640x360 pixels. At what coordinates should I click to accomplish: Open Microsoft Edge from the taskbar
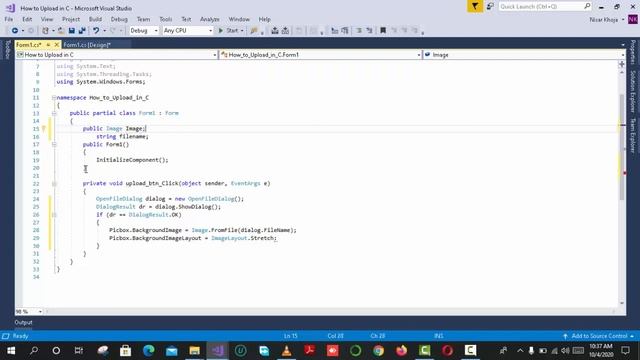click(149, 351)
